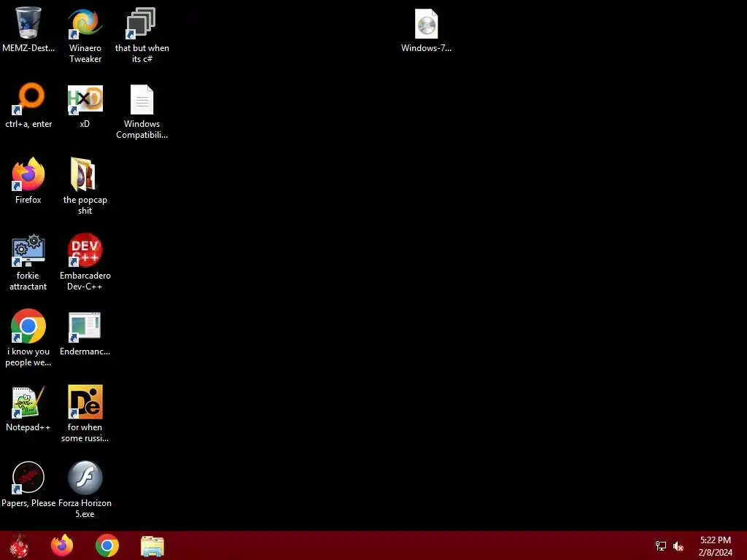Select the Firefox desktop shortcut
Screen dimensions: 747x560
tap(28, 174)
